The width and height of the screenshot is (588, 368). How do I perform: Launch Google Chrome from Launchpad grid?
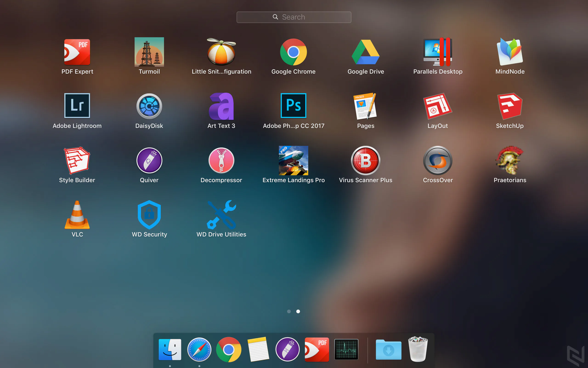click(294, 52)
